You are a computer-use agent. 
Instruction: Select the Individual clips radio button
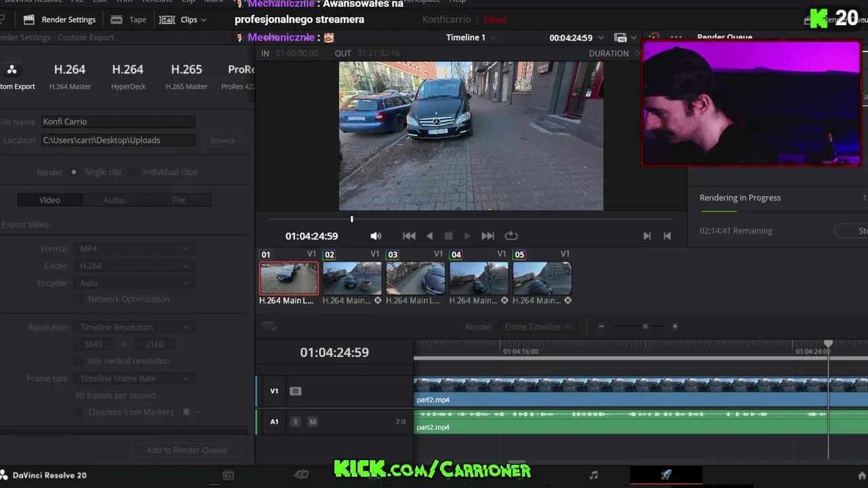click(x=133, y=172)
